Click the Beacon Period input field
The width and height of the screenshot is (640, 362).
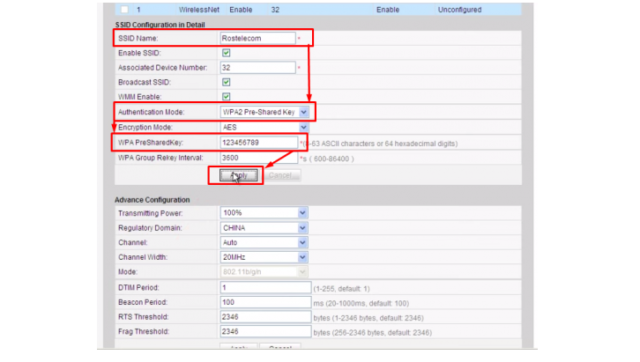(x=265, y=302)
